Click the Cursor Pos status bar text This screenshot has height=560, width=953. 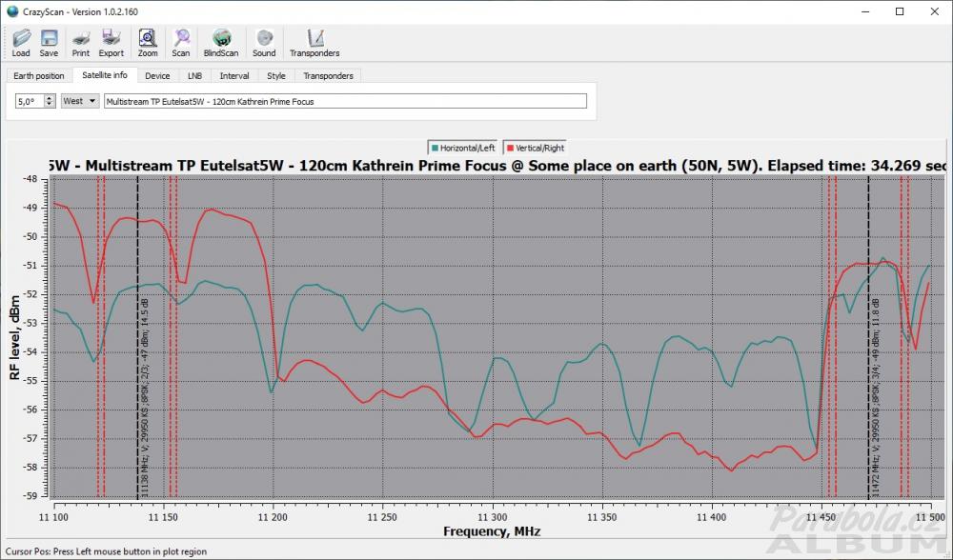click(x=107, y=551)
